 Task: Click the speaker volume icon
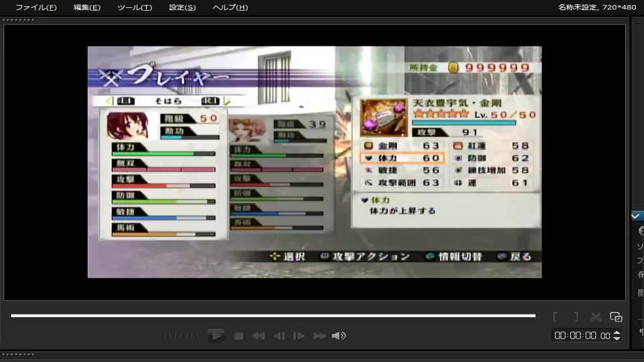point(339,336)
